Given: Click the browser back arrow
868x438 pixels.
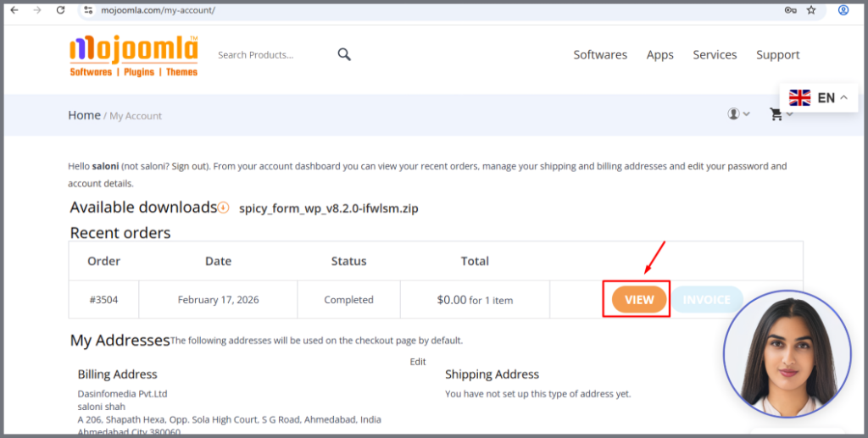Looking at the screenshot, I should (14, 10).
